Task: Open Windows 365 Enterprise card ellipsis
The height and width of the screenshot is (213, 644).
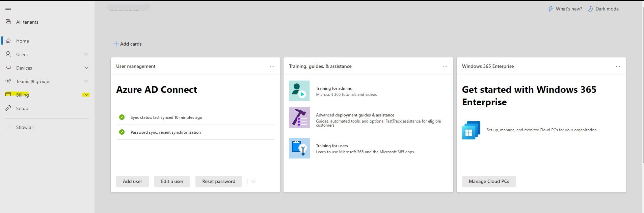Action: pyautogui.click(x=618, y=66)
